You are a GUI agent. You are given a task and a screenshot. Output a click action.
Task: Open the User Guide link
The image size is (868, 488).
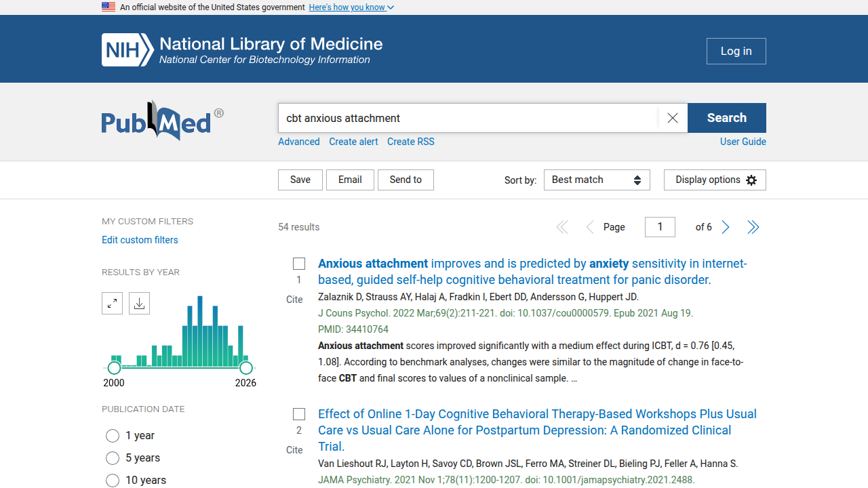tap(743, 142)
